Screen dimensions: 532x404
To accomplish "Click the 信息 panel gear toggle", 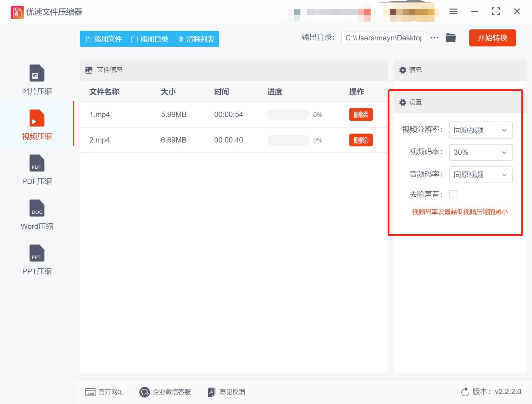I will pyautogui.click(x=403, y=70).
